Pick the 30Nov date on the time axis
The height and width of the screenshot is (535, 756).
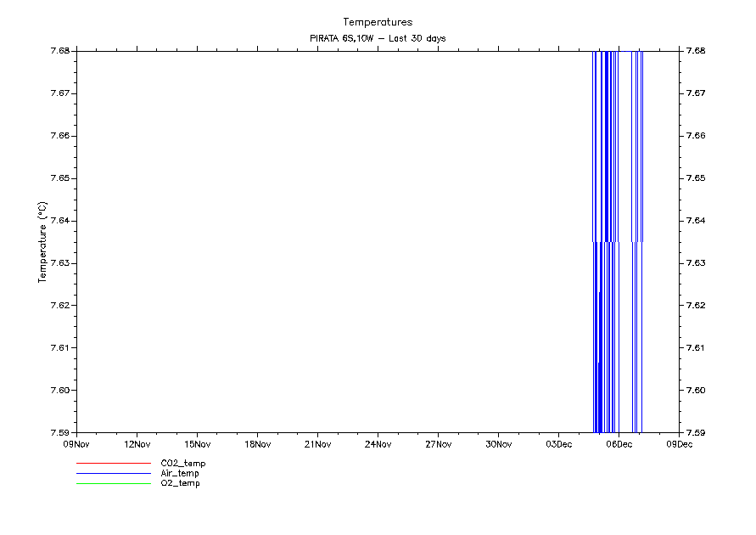coord(498,443)
